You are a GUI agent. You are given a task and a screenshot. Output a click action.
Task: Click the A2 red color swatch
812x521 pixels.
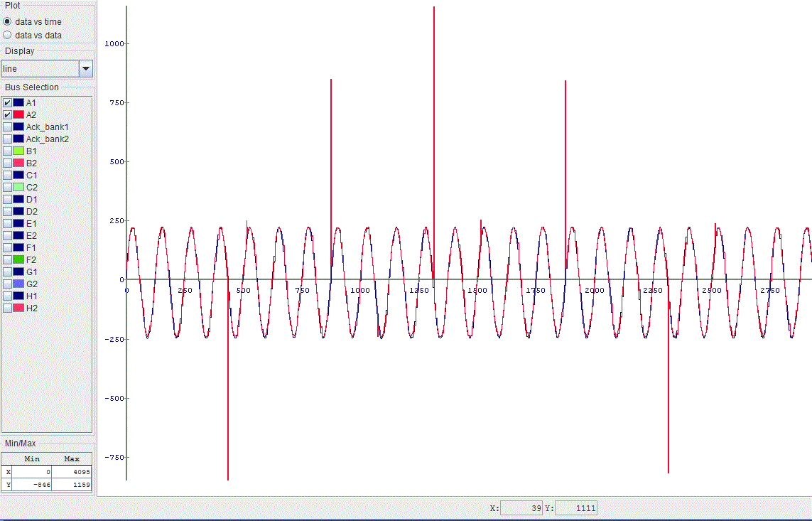(x=18, y=114)
